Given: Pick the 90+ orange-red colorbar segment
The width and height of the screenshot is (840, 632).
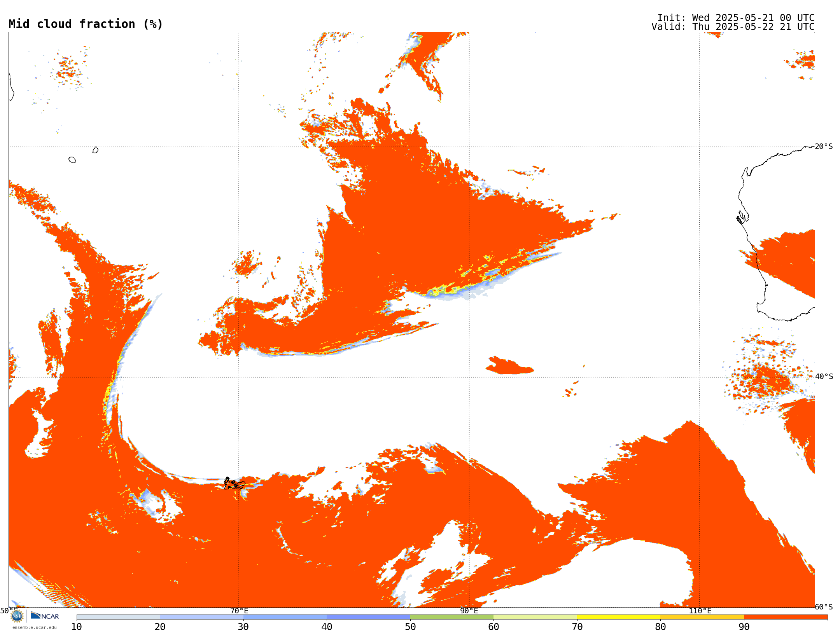Looking at the screenshot, I should [x=786, y=617].
